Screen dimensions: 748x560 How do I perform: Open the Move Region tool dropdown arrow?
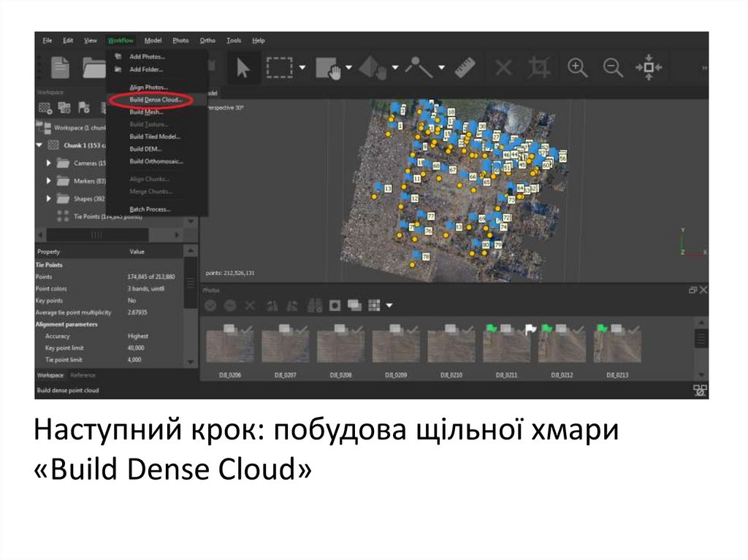coord(348,68)
